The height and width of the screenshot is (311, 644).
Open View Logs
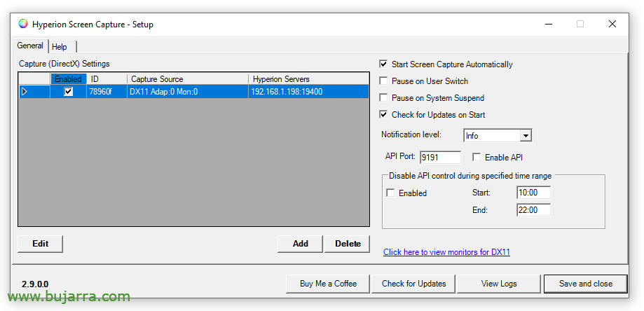click(499, 284)
